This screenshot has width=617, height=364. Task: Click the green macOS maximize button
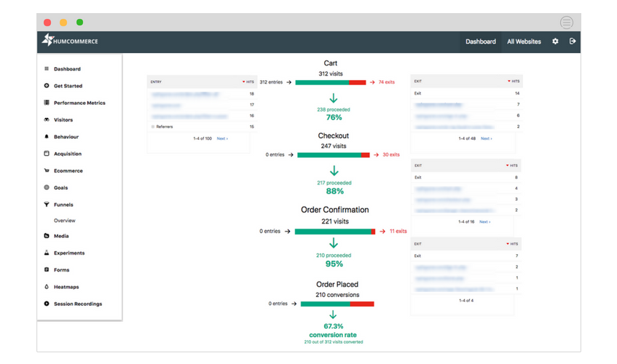coord(80,23)
